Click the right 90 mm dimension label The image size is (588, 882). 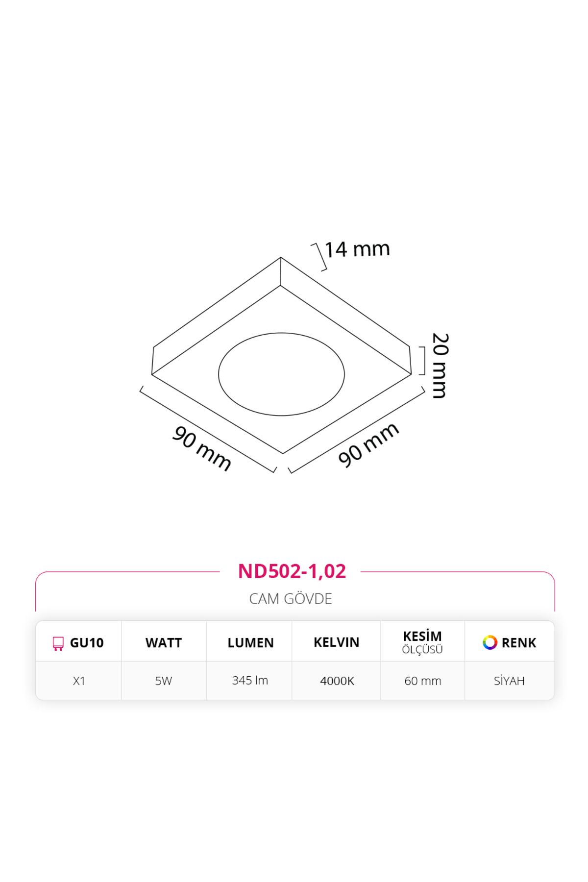[x=368, y=444]
